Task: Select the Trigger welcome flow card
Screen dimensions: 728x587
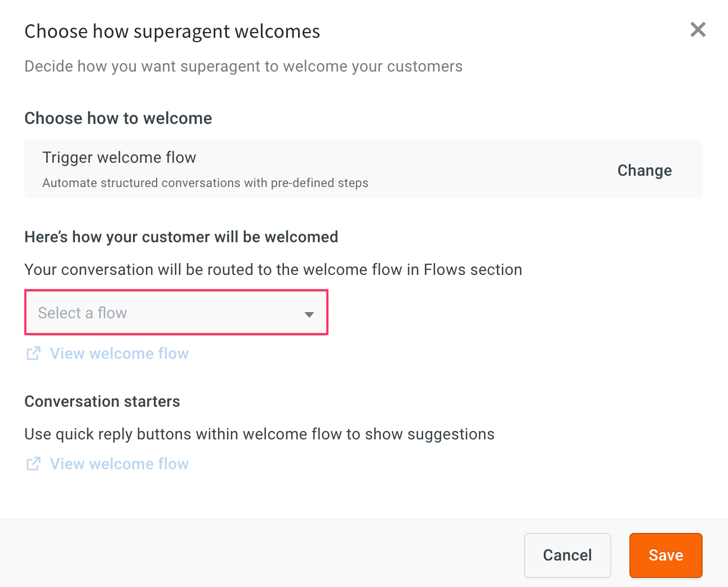Action: [363, 169]
